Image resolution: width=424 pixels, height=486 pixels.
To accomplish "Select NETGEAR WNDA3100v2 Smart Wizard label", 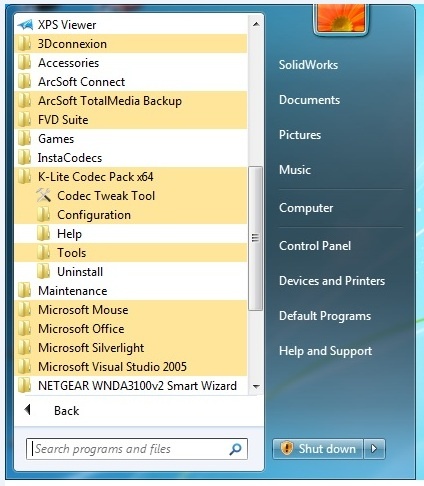I will coord(137,386).
